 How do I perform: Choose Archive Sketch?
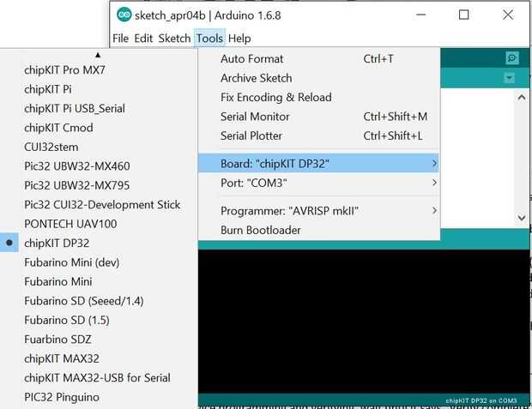click(x=319, y=78)
